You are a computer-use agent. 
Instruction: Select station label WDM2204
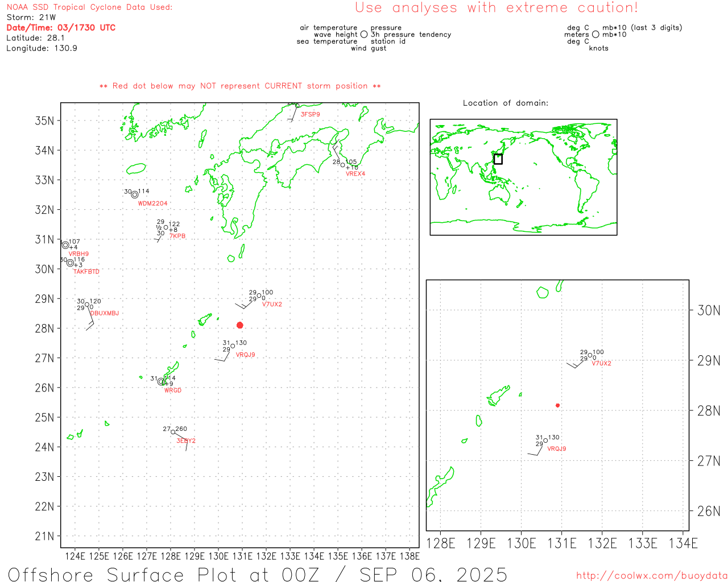[153, 203]
